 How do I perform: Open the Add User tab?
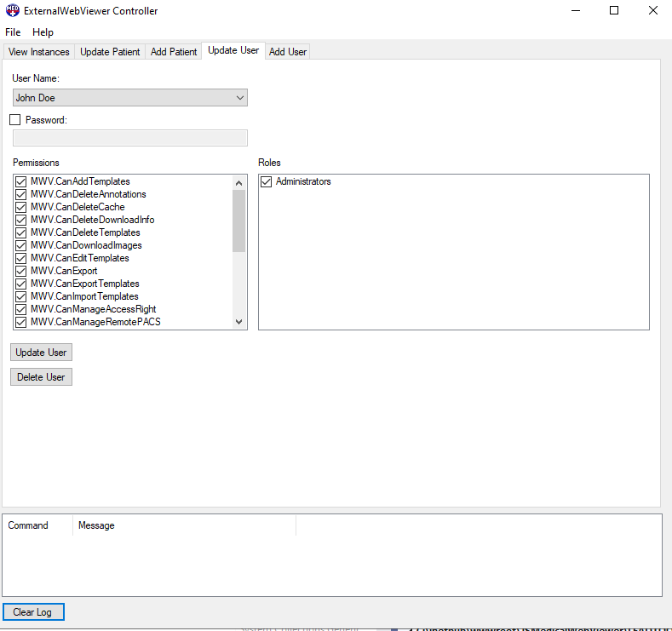288,52
